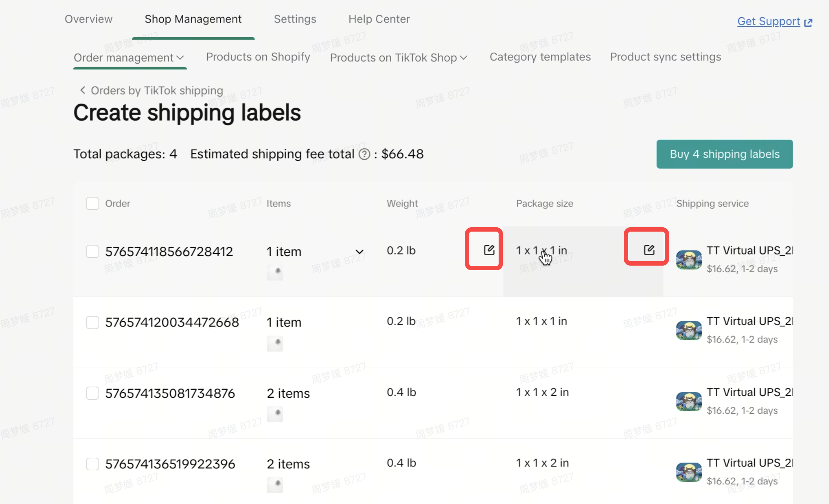The width and height of the screenshot is (829, 504).
Task: Check the box for order 576574120034472668
Action: pos(92,322)
